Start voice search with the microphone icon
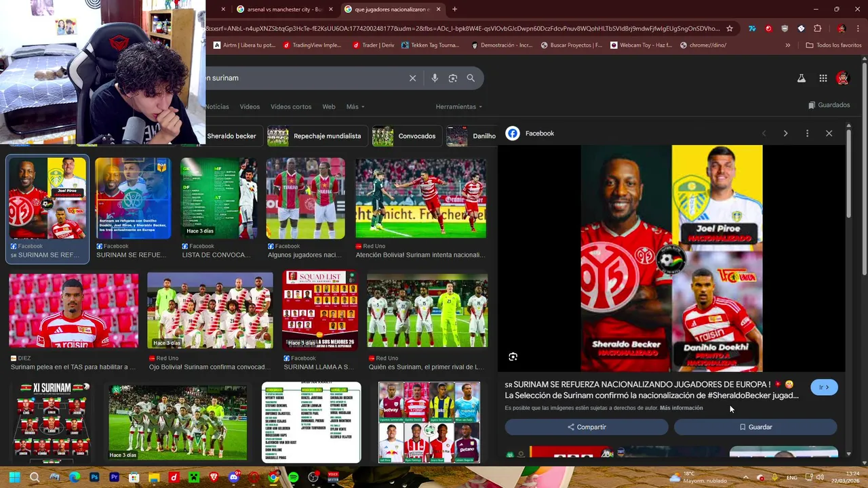The height and width of the screenshot is (488, 868). coord(435,78)
